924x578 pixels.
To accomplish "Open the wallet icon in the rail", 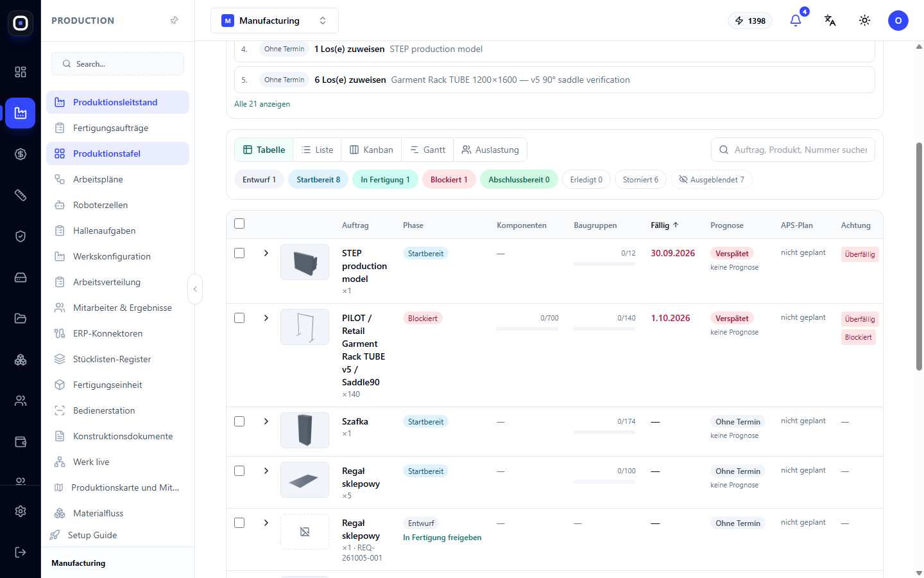I will (21, 442).
